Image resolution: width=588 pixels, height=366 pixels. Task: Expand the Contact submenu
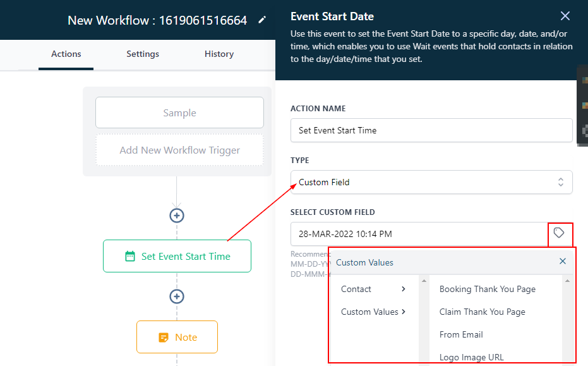point(373,289)
